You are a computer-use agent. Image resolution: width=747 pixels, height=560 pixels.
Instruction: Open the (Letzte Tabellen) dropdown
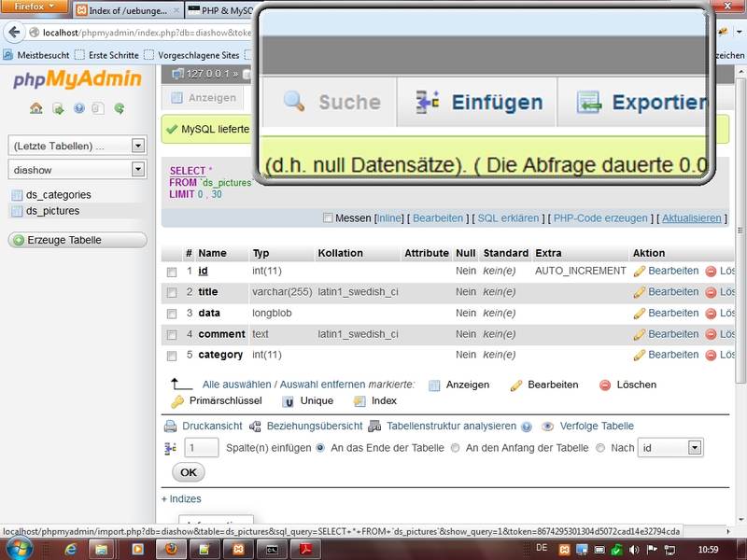pyautogui.click(x=78, y=146)
